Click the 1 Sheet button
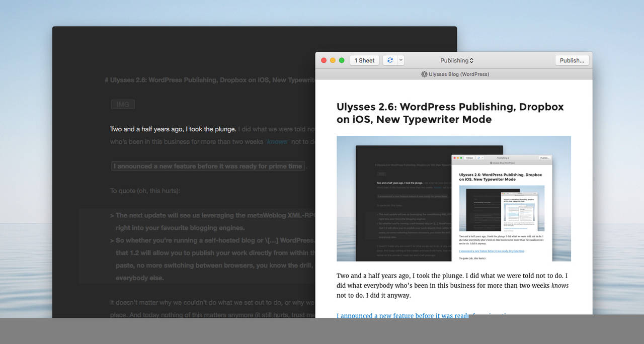This screenshot has width=644, height=344. [364, 60]
